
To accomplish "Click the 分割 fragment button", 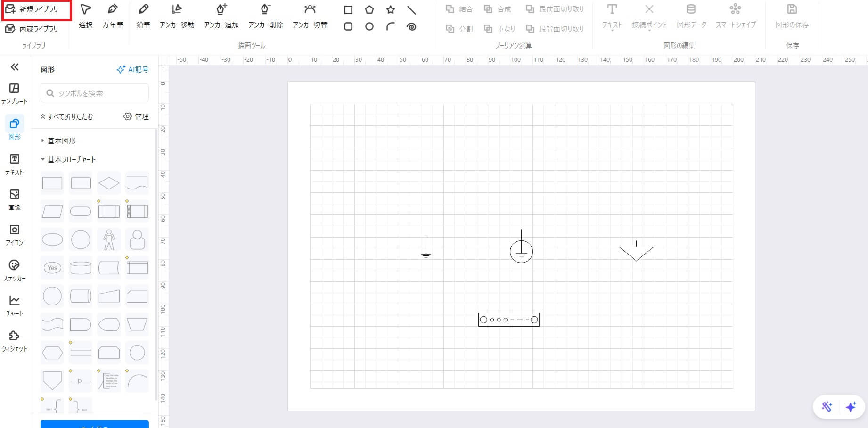I will 459,29.
